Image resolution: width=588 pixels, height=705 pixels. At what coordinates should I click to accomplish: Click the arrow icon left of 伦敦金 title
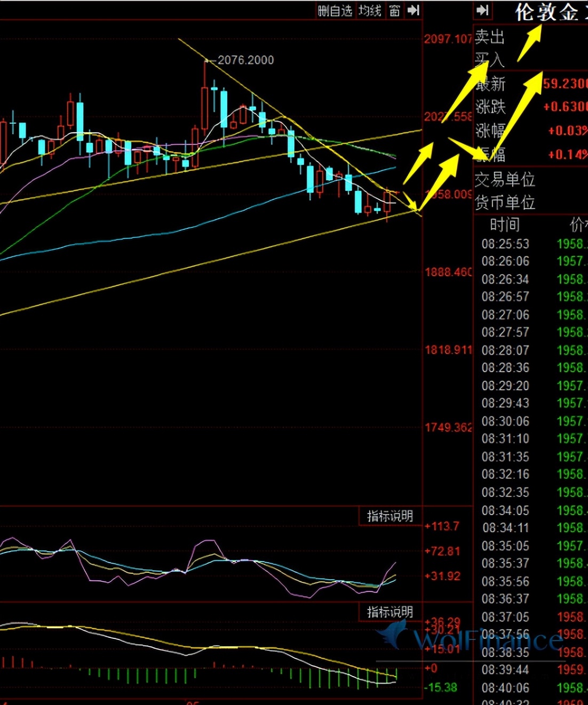(x=483, y=11)
